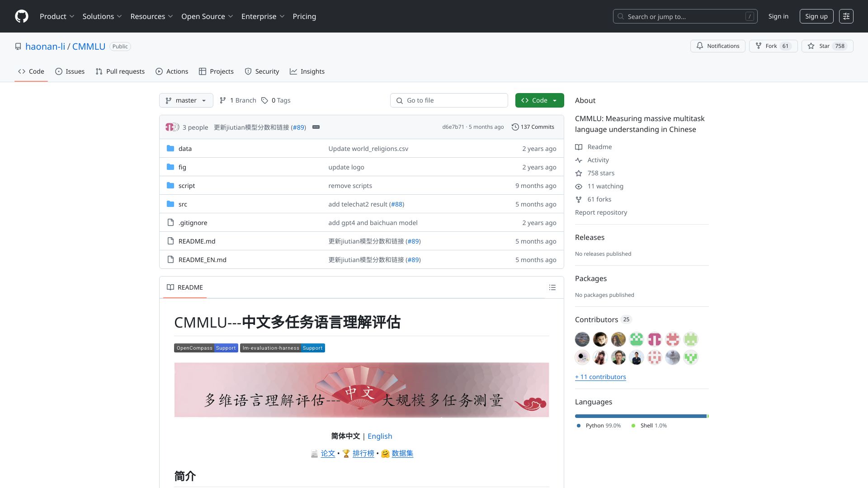Click Report repository link
The width and height of the screenshot is (868, 488).
coord(601,212)
